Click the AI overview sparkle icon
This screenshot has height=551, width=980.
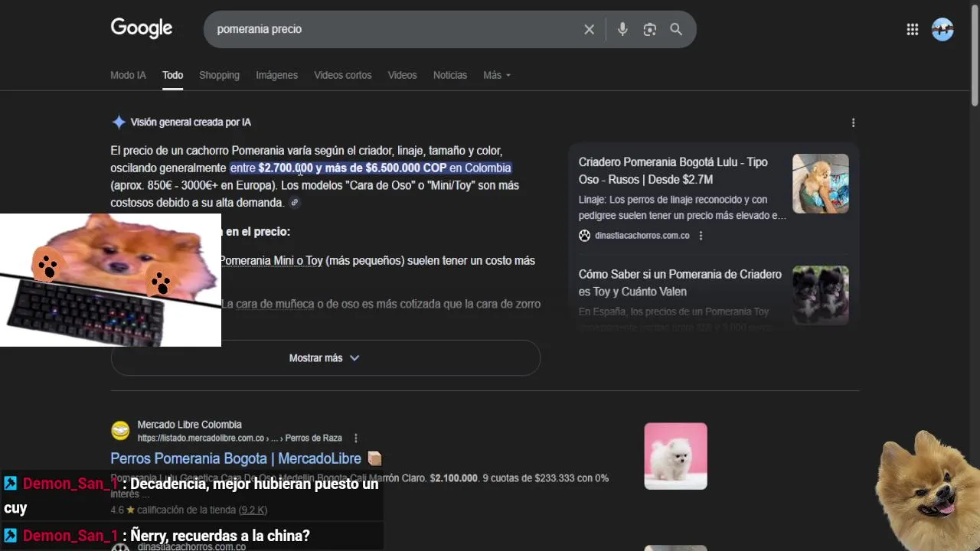point(119,122)
